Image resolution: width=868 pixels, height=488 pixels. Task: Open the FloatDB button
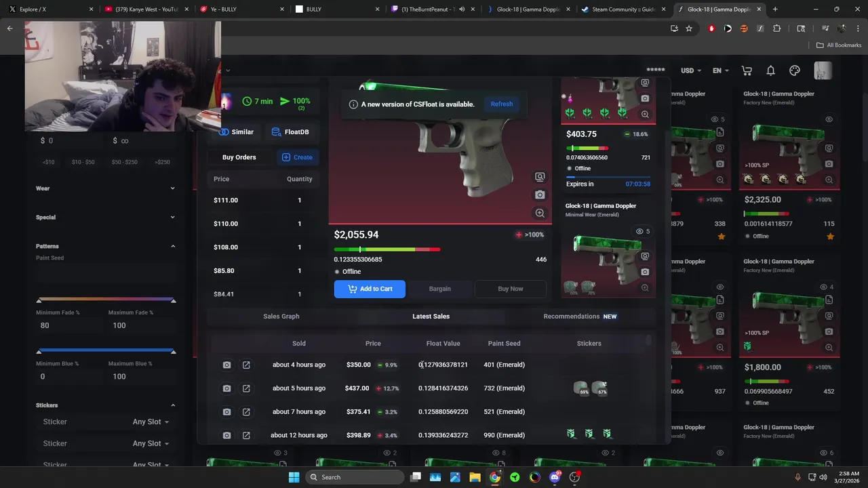pyautogui.click(x=290, y=132)
